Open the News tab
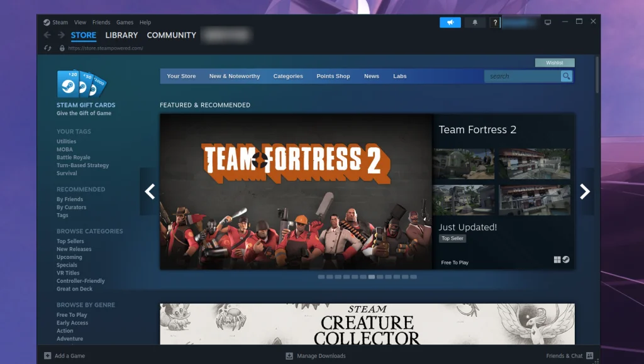This screenshot has height=364, width=644. click(371, 76)
